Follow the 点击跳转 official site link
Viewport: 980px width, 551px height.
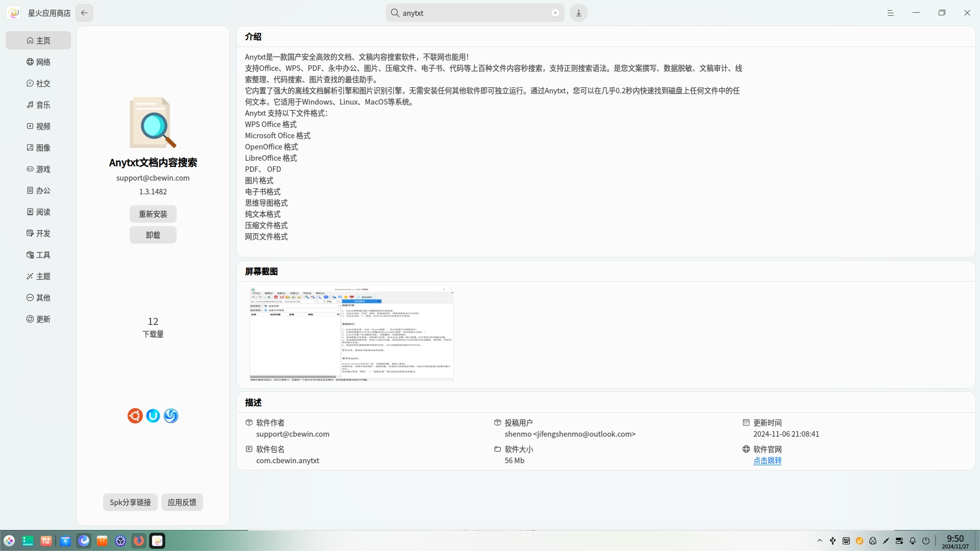pyautogui.click(x=767, y=460)
